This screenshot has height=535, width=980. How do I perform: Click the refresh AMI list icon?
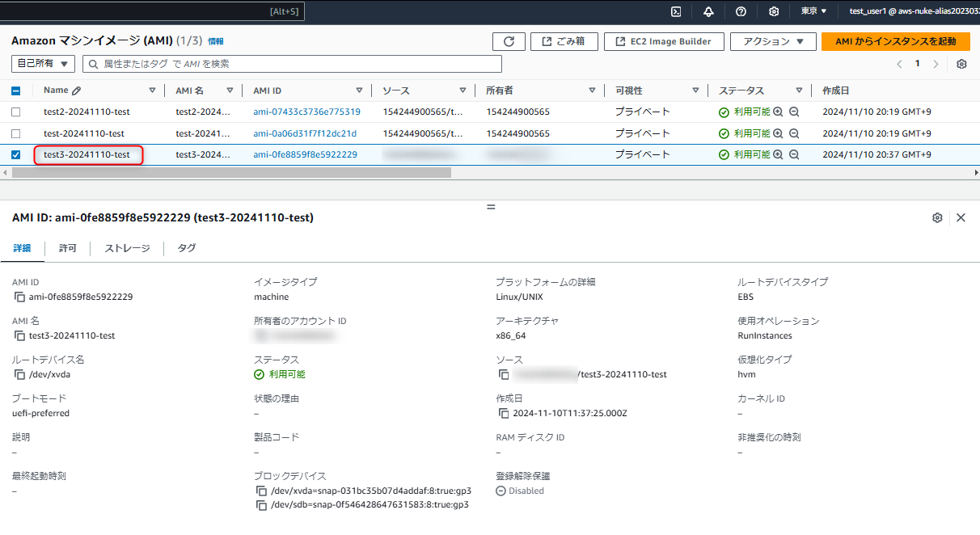(509, 41)
